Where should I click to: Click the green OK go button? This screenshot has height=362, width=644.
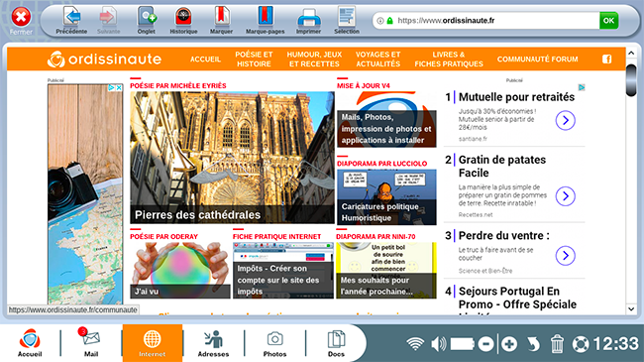[x=608, y=20]
